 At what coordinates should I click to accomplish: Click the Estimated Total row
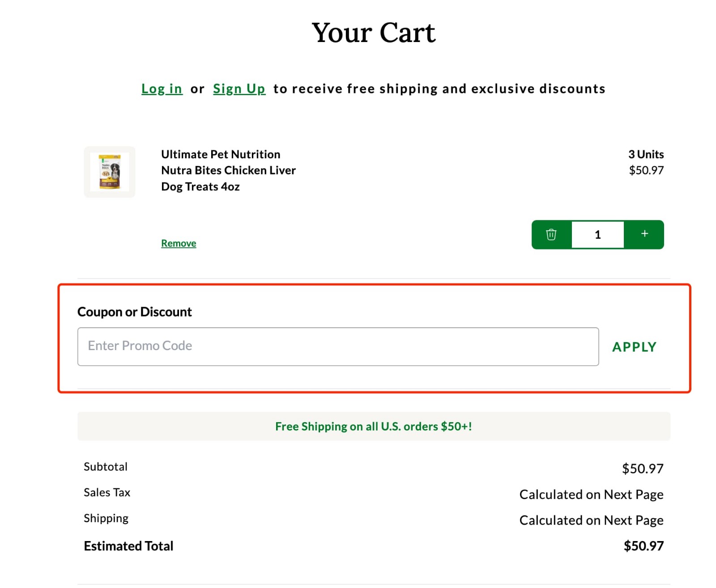128,546
